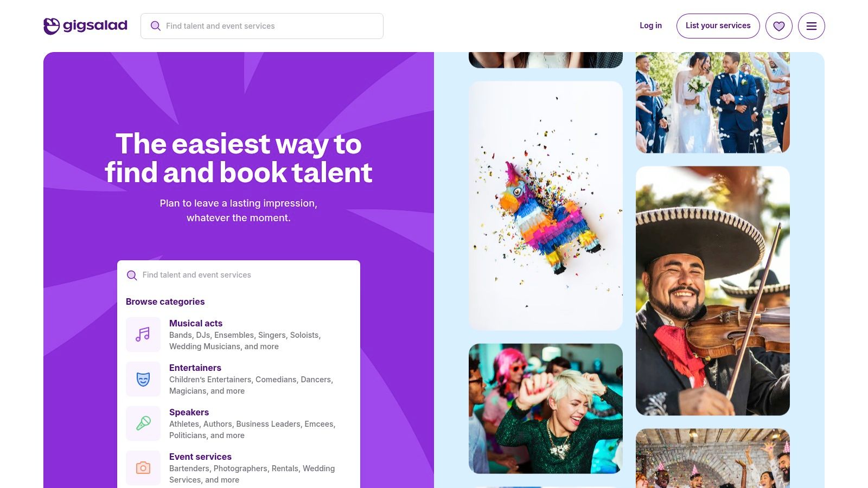Screen dimensions: 868x488
Task: Click the Log in link
Action: tap(650, 25)
